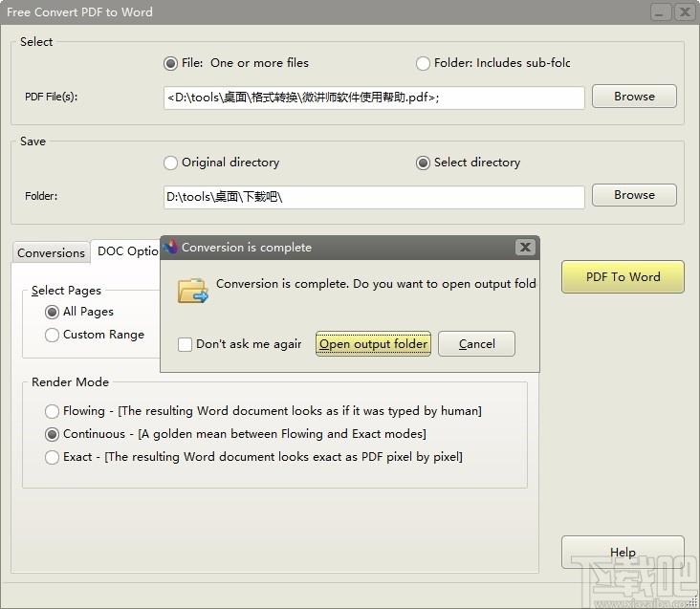Click Browse next to the Folder field
This screenshot has height=609, width=700.
point(634,195)
